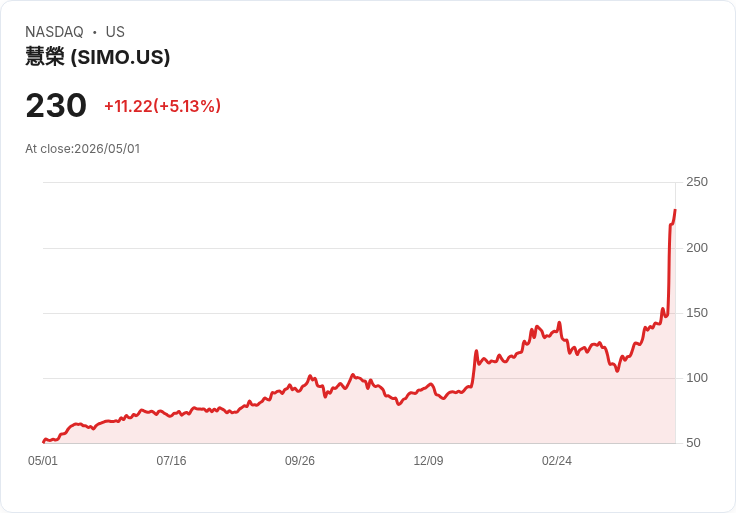
Task: Click the 05/01 x-axis date label
Action: (x=43, y=461)
